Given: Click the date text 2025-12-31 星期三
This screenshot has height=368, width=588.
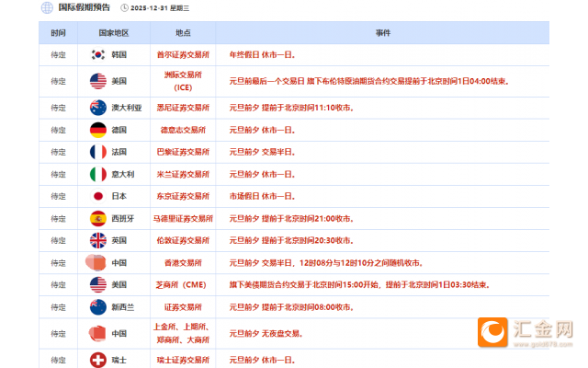Looking at the screenshot, I should tap(160, 8).
